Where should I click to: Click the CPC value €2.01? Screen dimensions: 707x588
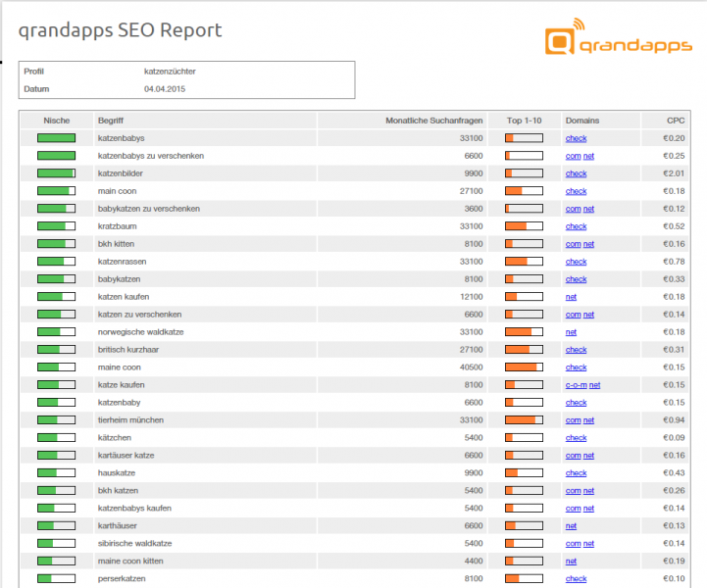pos(674,173)
